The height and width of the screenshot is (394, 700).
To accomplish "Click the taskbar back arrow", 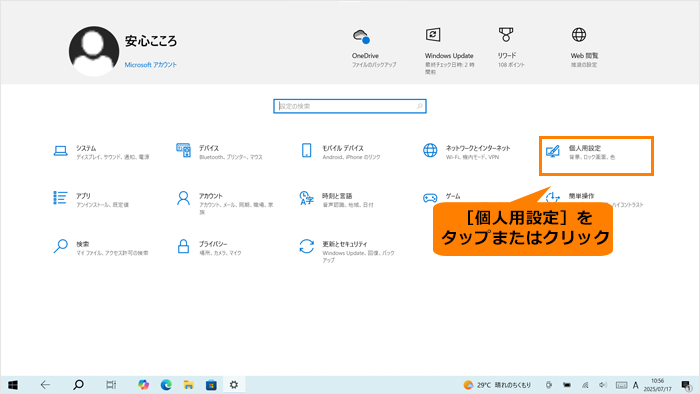I will (x=45, y=385).
